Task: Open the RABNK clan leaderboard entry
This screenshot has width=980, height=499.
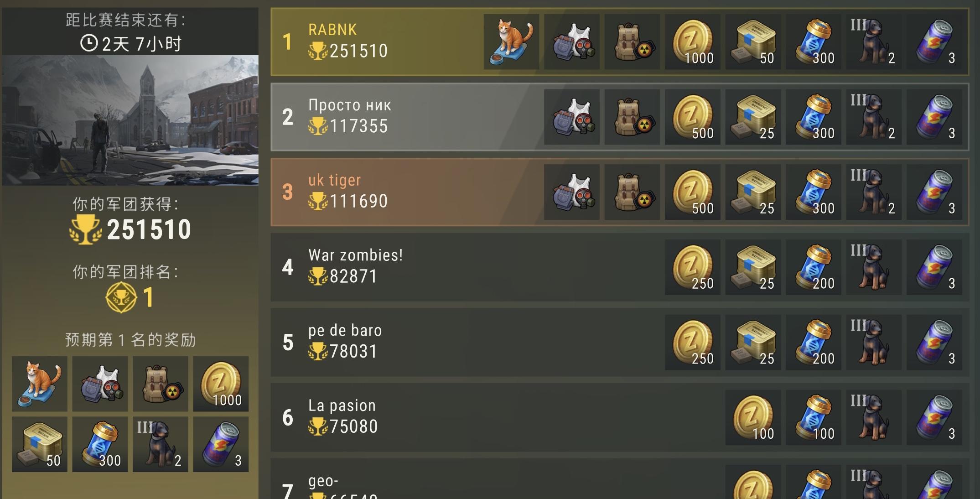Action: [x=620, y=42]
